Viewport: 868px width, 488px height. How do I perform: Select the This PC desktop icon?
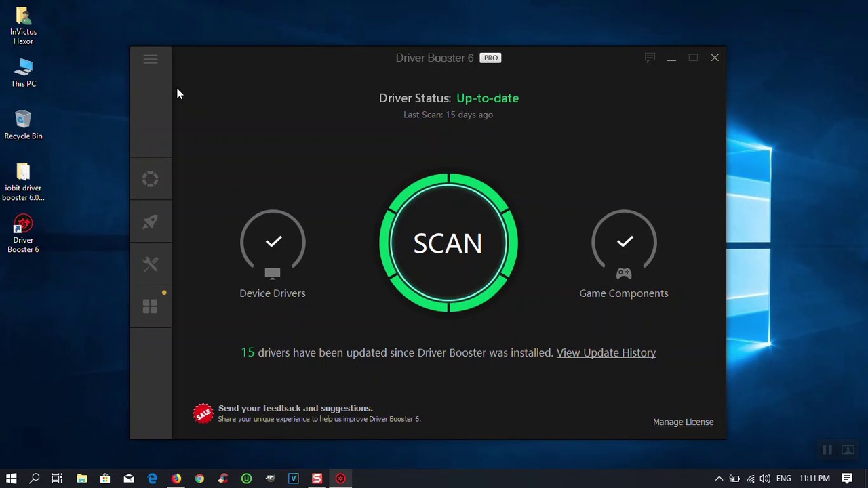[x=23, y=73]
